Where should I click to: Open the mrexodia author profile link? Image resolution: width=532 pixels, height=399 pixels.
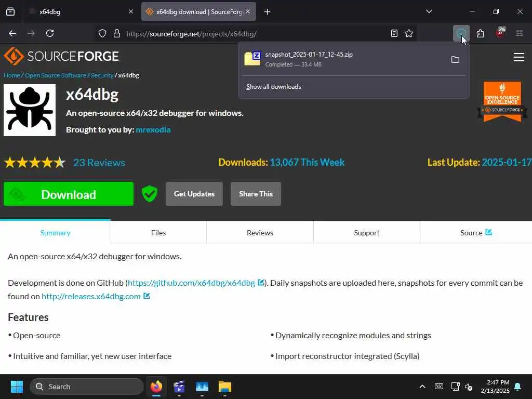point(153,129)
